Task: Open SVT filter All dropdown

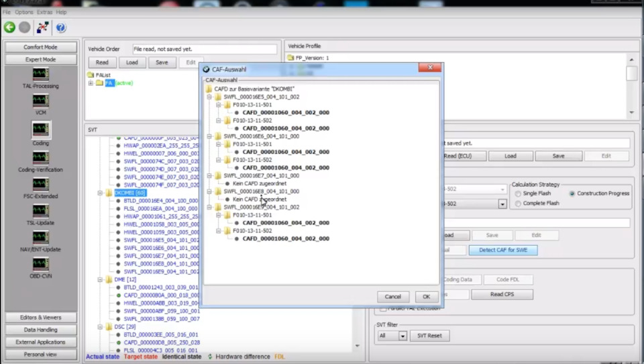Action: (402, 336)
